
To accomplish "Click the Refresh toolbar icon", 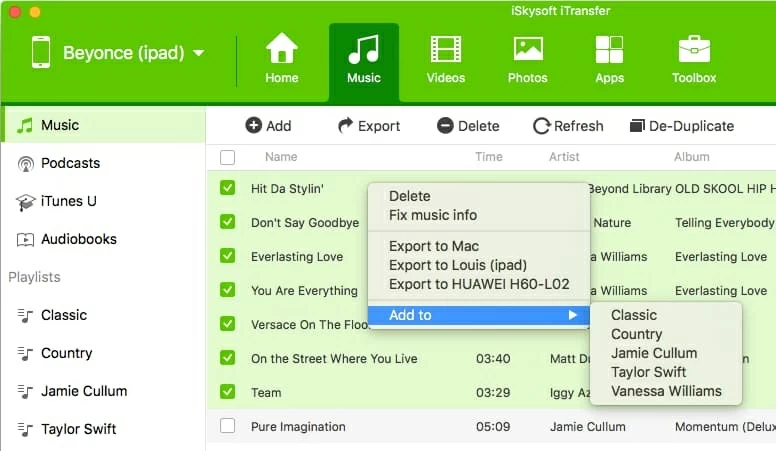I will pyautogui.click(x=542, y=126).
